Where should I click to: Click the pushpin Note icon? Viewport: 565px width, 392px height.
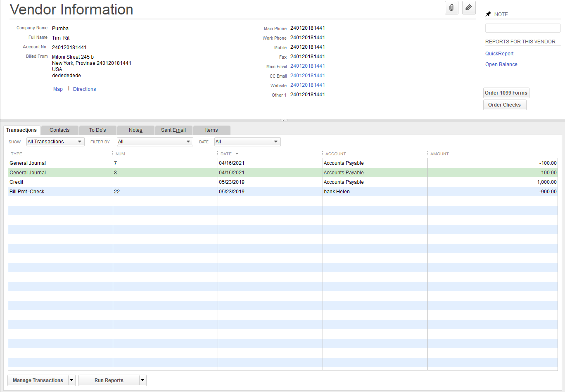[x=488, y=14]
